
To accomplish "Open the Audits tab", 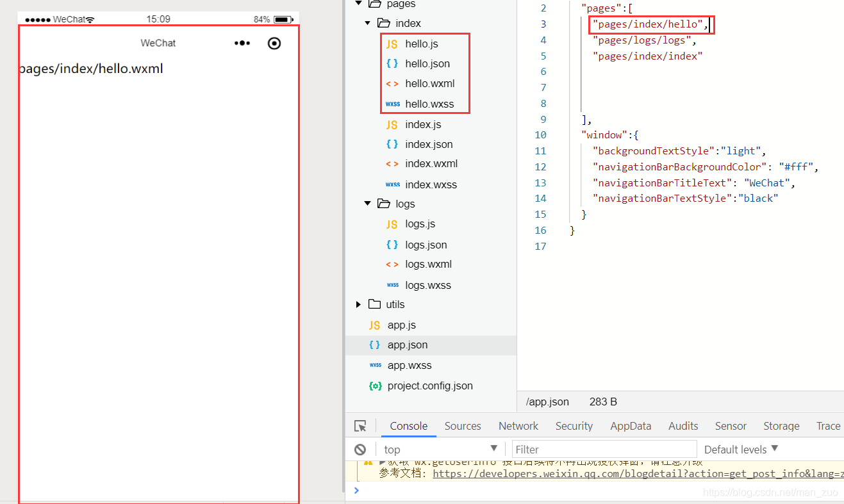I will tap(683, 426).
